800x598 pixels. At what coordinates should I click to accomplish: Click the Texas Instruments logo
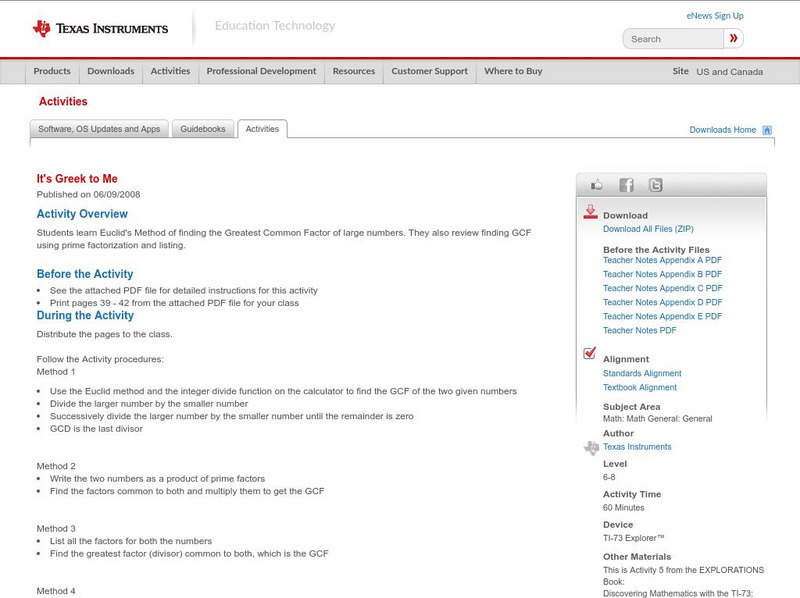pyautogui.click(x=100, y=29)
